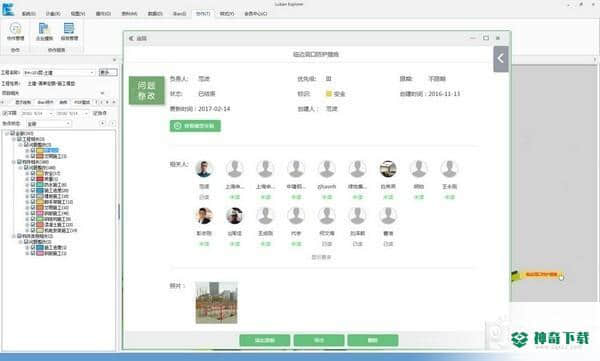Click the Luban Explorer logo icon
The image size is (600, 361).
click(x=8, y=9)
